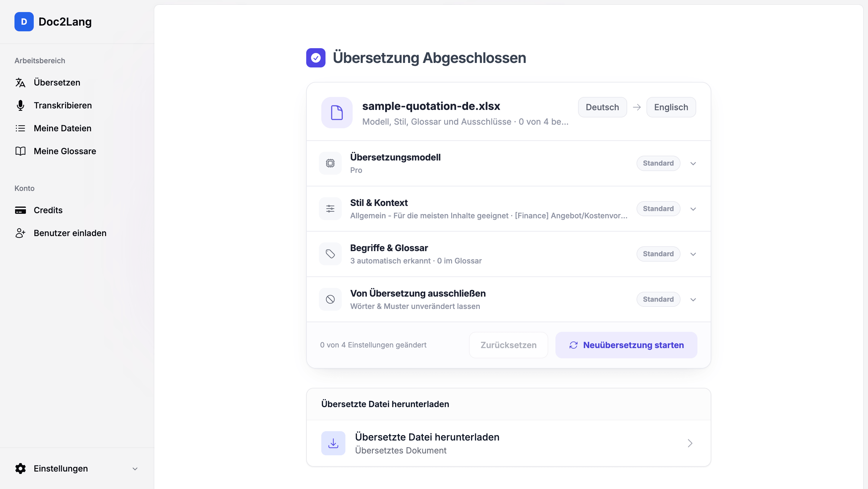Click the Zurücksetzen button
868x489 pixels.
(x=508, y=345)
